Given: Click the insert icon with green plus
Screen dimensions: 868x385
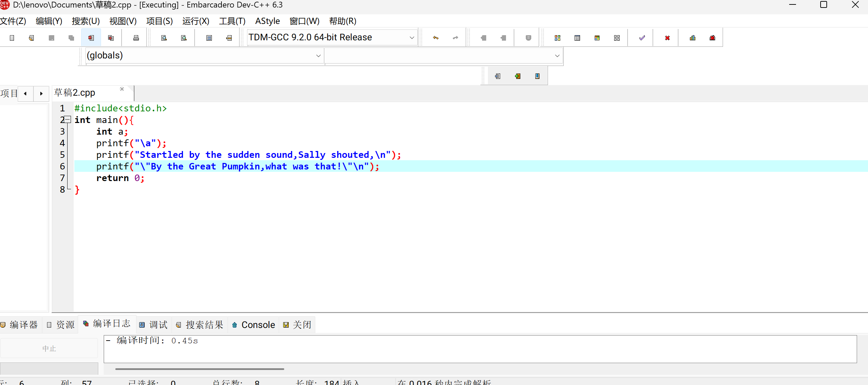Looking at the screenshot, I should pos(518,76).
